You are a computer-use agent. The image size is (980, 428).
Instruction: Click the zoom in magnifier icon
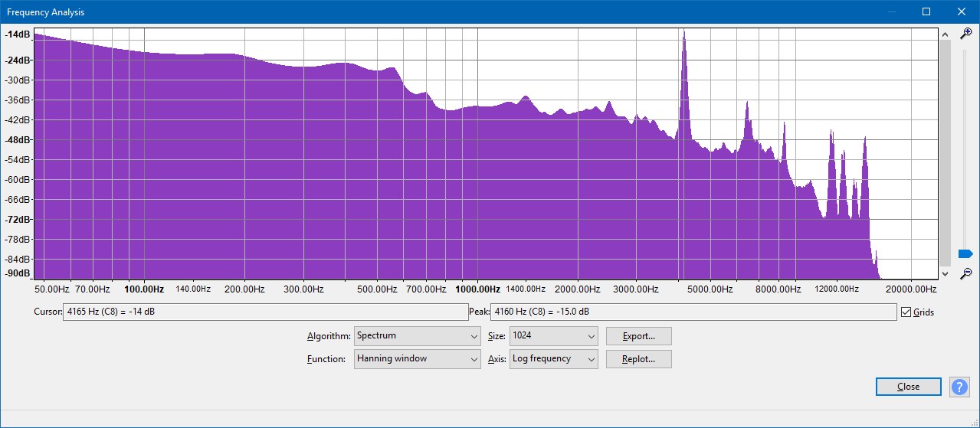coord(966,33)
